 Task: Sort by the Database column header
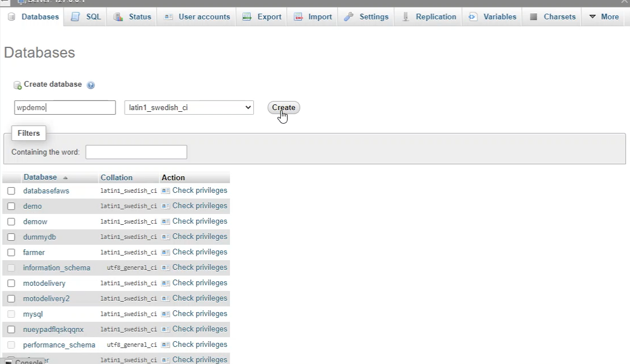[x=40, y=177]
